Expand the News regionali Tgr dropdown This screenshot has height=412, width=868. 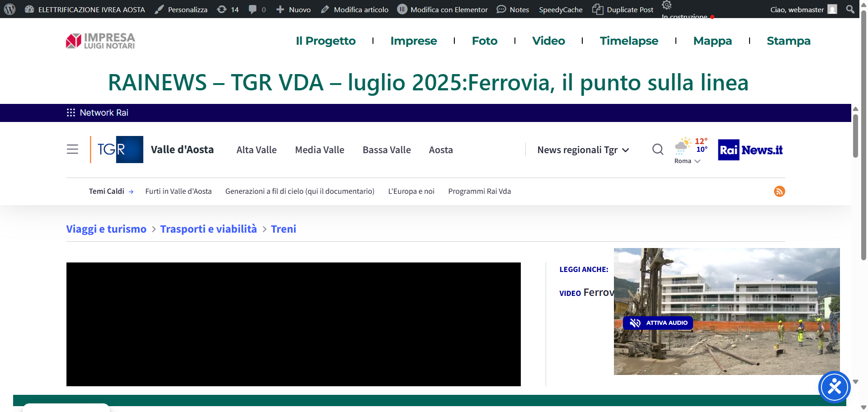coord(583,150)
